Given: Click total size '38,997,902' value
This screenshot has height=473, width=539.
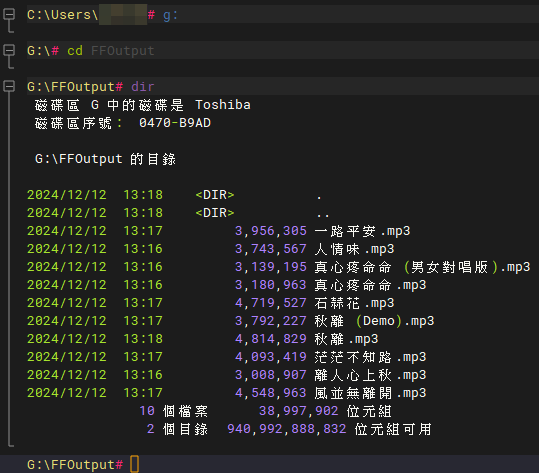Looking at the screenshot, I should 298,411.
